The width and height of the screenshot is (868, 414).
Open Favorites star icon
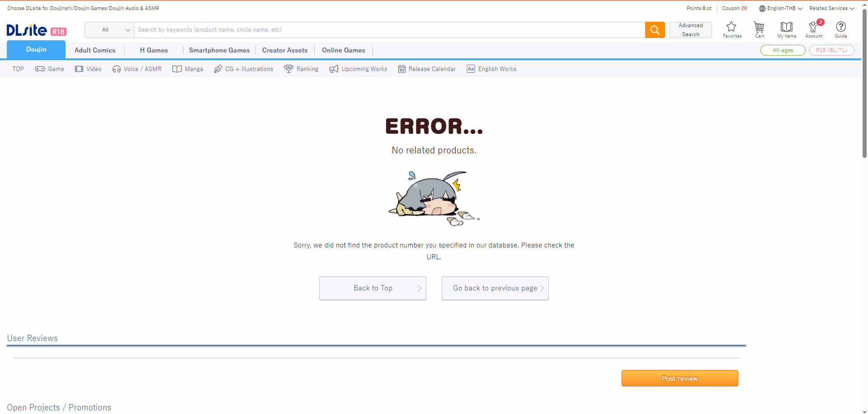point(731,29)
